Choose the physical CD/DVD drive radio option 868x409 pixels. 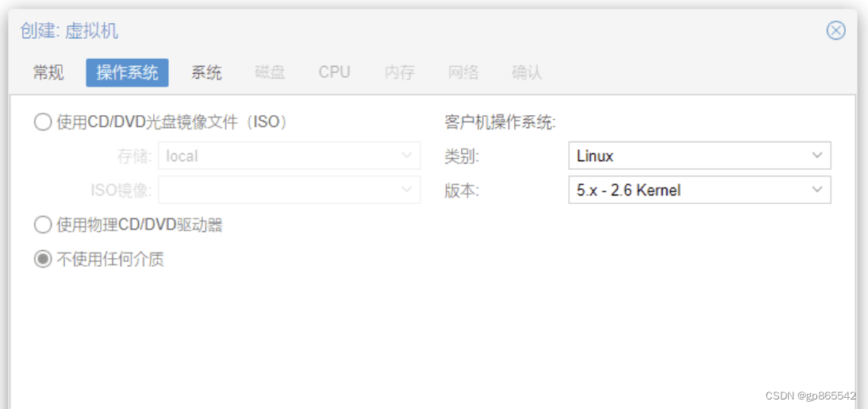43,226
